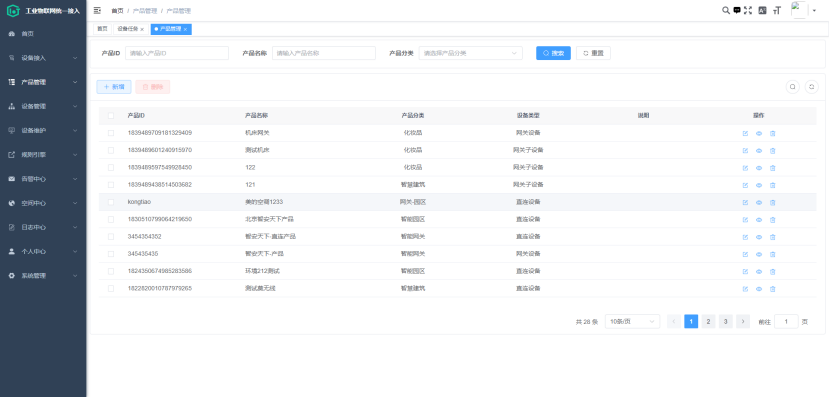Open the 产品分类 category dropdown
Viewport: 830px width, 397px height.
[x=471, y=53]
